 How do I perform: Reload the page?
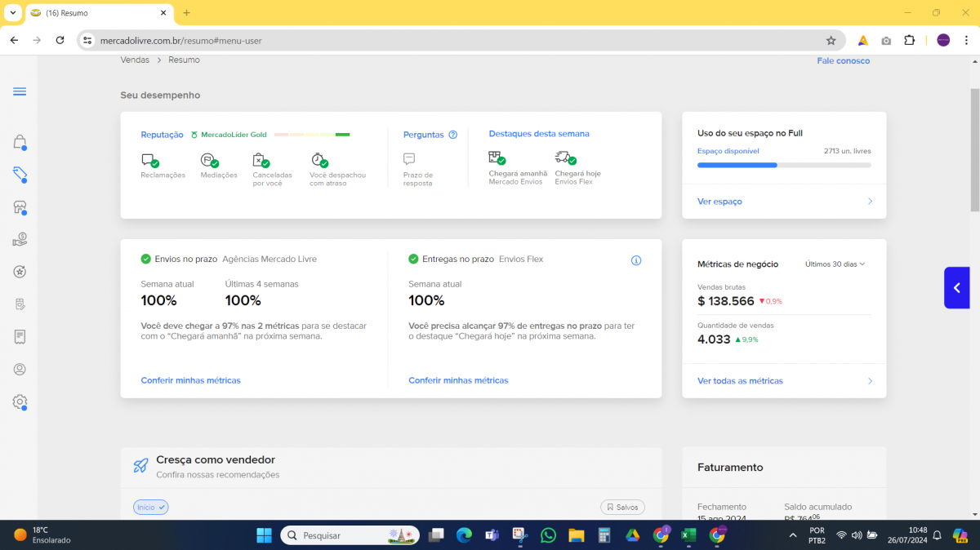pos(60,40)
